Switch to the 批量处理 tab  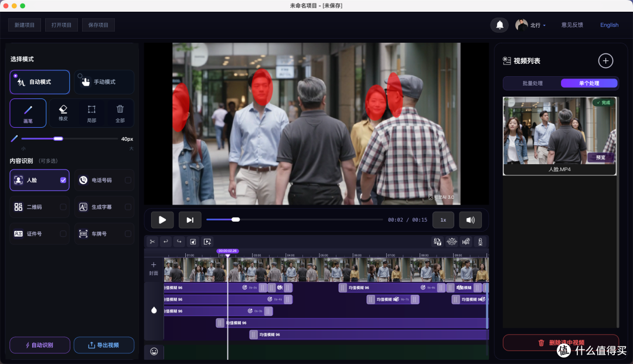coord(532,83)
